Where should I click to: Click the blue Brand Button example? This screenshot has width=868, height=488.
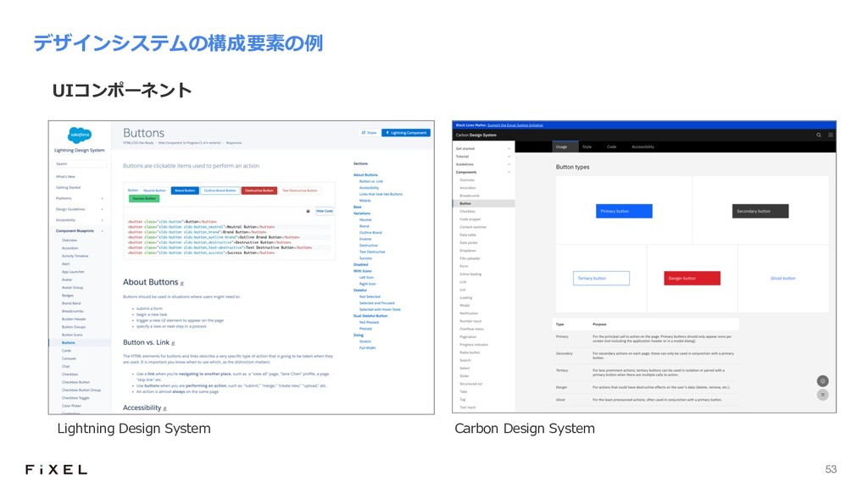click(185, 191)
